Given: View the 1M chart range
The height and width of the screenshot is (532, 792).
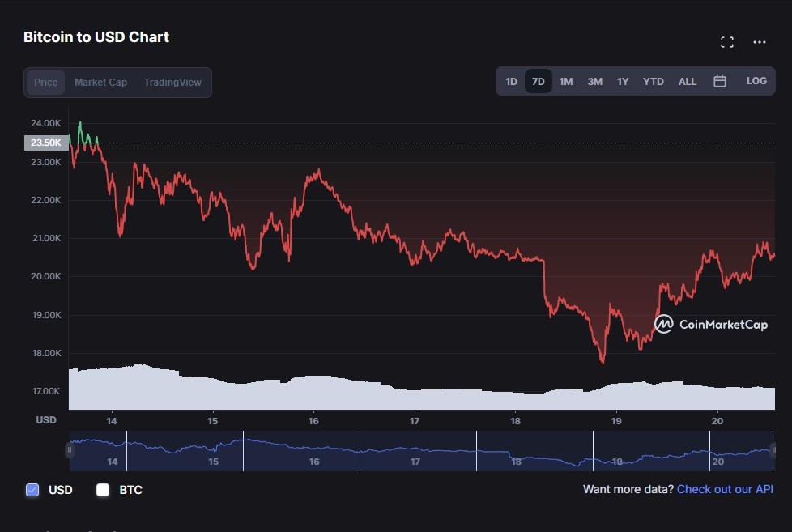Looking at the screenshot, I should [565, 81].
